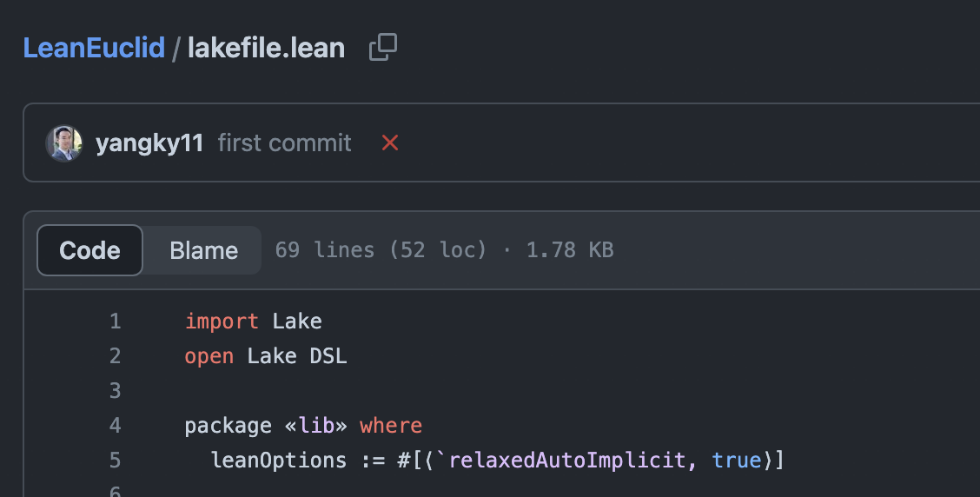Viewport: 980px width, 497px height.
Task: Open the yangky11 username link
Action: (x=149, y=143)
